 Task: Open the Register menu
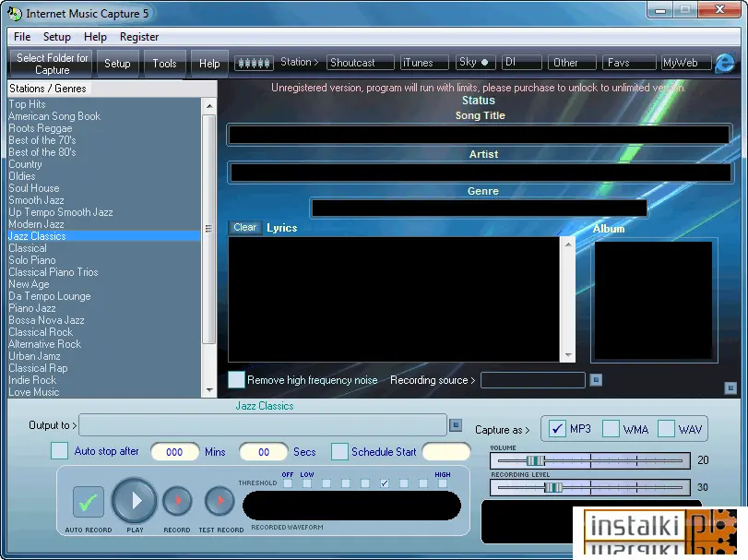pyautogui.click(x=139, y=37)
